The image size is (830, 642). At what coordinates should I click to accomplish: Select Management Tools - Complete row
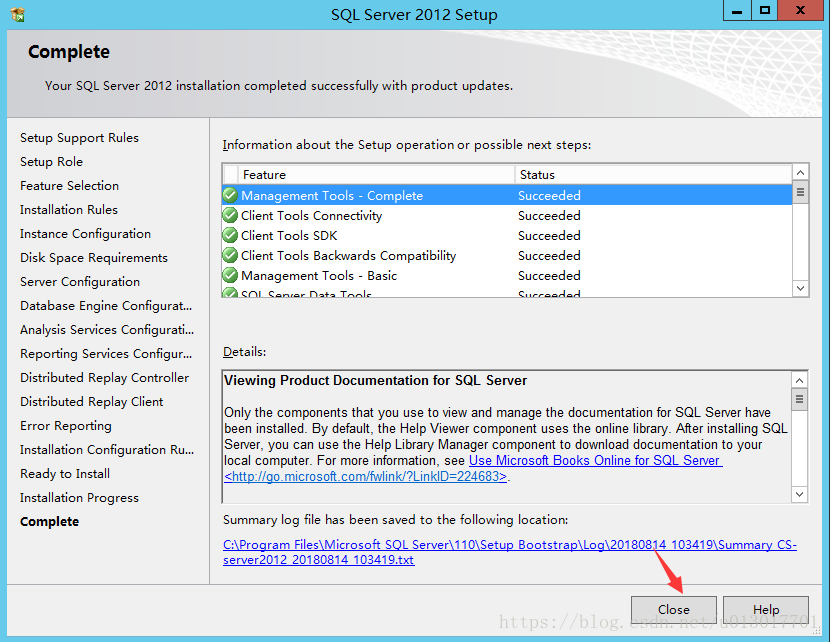[x=507, y=195]
